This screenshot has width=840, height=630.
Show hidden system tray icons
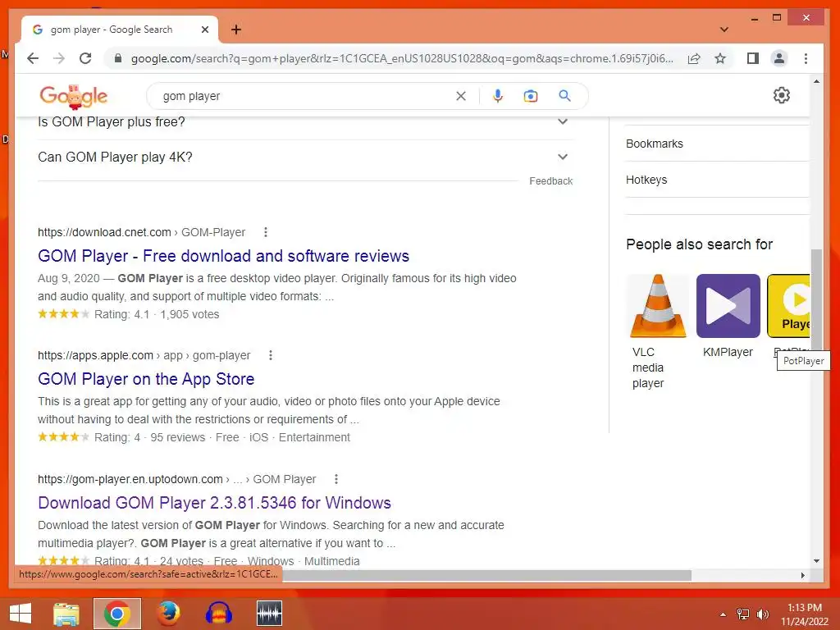click(724, 614)
